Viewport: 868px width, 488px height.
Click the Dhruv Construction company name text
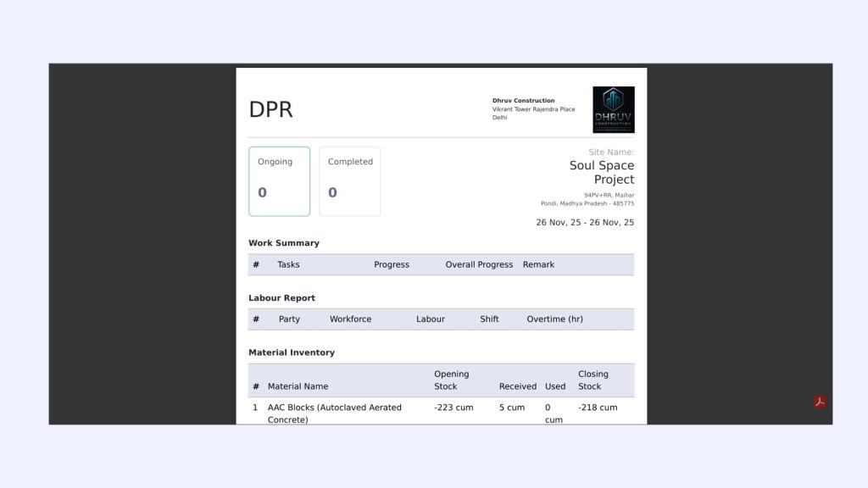[523, 101]
